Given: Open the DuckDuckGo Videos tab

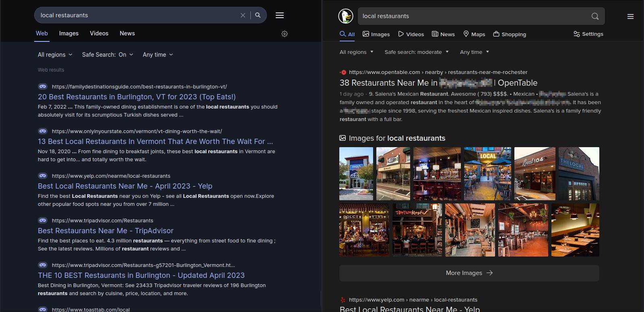Looking at the screenshot, I should 411,34.
